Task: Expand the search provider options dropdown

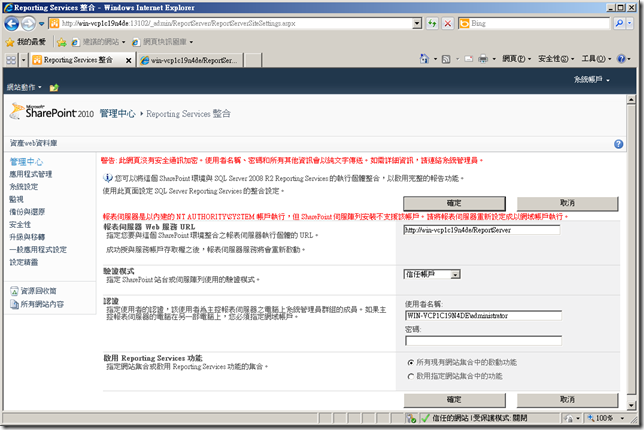Action: pyautogui.click(x=629, y=23)
